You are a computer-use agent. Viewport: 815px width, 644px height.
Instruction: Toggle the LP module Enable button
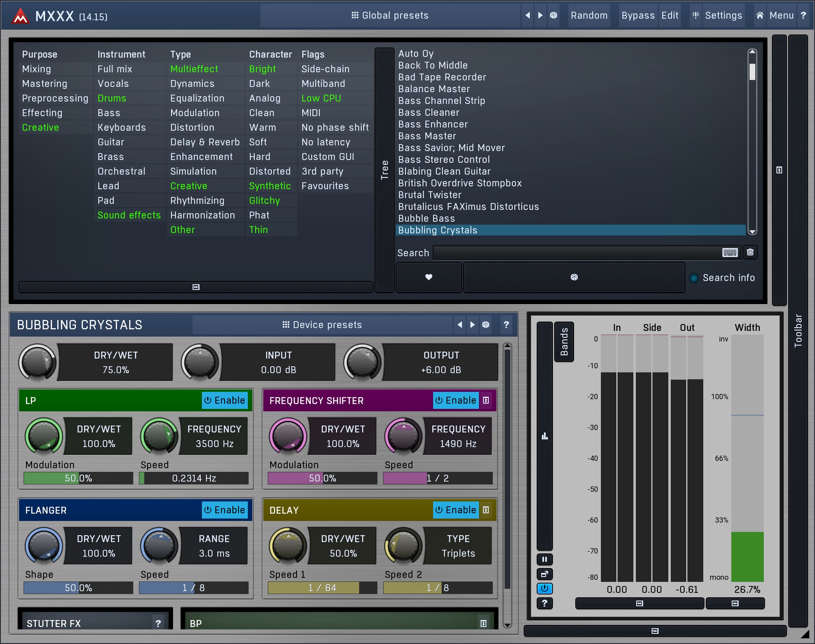[225, 400]
